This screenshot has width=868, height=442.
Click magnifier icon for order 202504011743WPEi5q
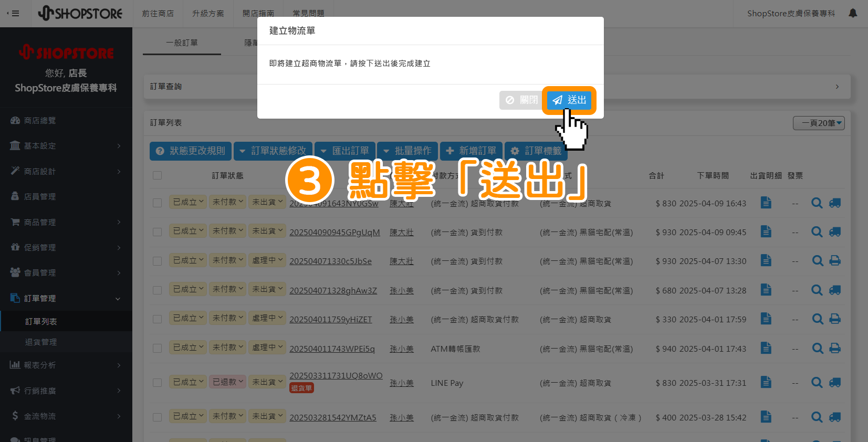[x=817, y=348]
